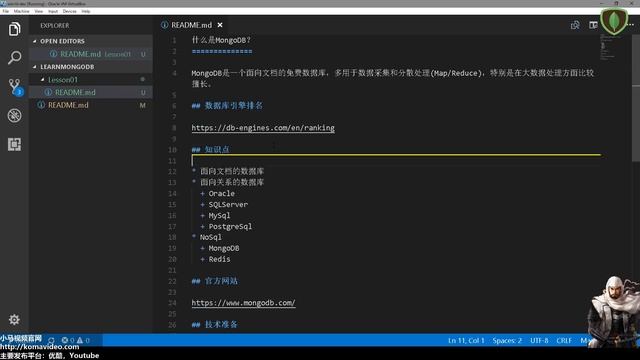The image size is (640, 360).
Task: Follow the www.mongodb.com link
Action: click(243, 303)
